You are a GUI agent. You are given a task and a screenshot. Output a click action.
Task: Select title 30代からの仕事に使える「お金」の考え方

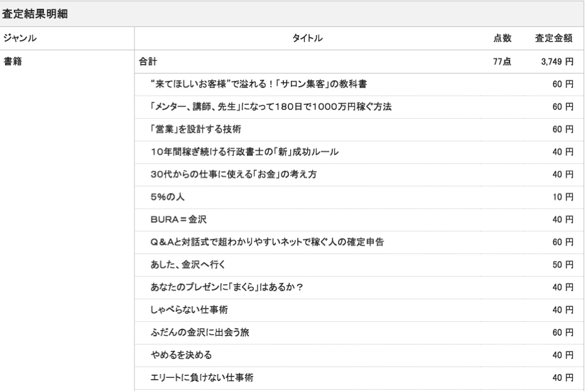(234, 174)
